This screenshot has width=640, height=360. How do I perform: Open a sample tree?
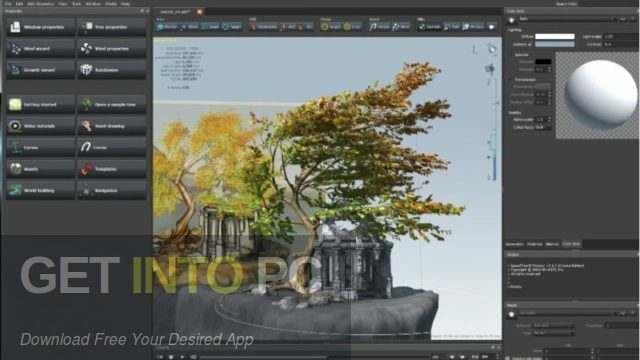pos(111,104)
